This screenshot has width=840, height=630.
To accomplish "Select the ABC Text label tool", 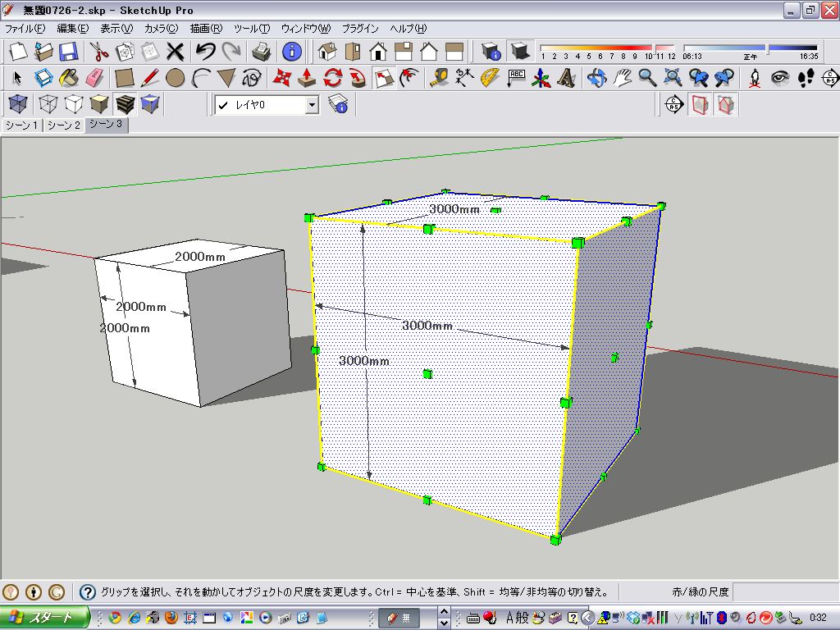I will (515, 78).
